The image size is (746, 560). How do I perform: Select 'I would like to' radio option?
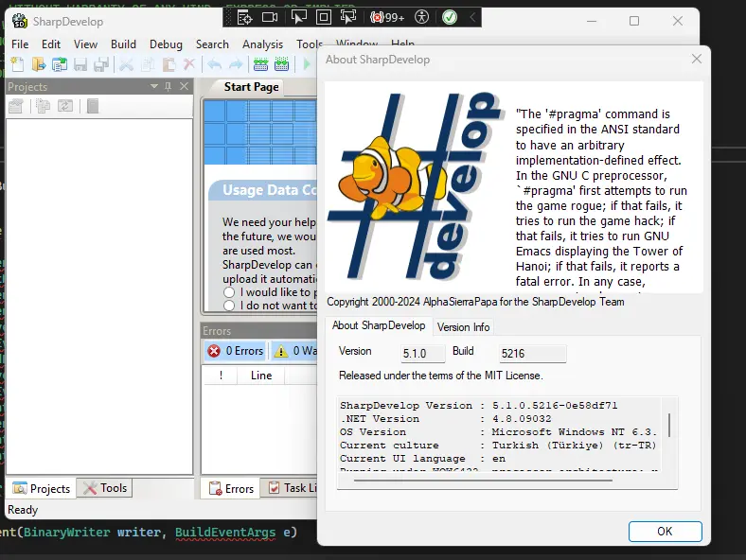point(229,292)
